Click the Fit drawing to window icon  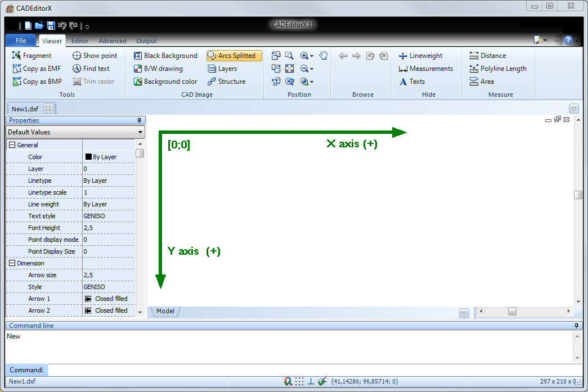point(290,69)
